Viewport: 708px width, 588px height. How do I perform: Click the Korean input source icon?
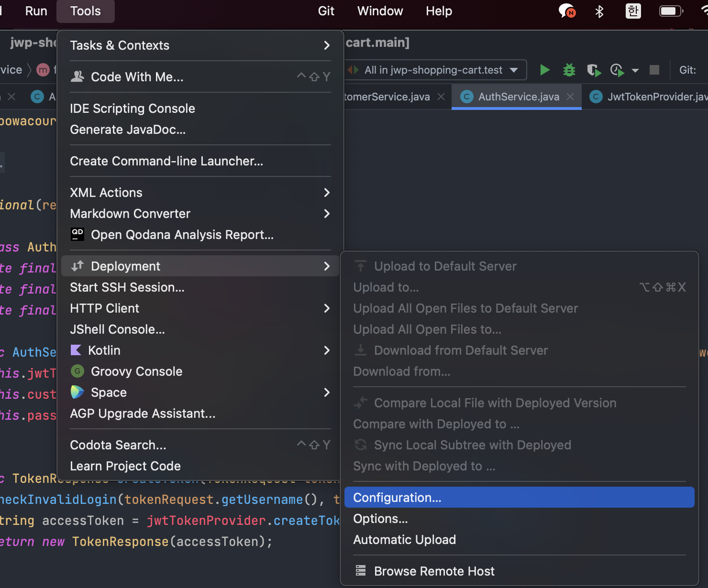tap(633, 11)
